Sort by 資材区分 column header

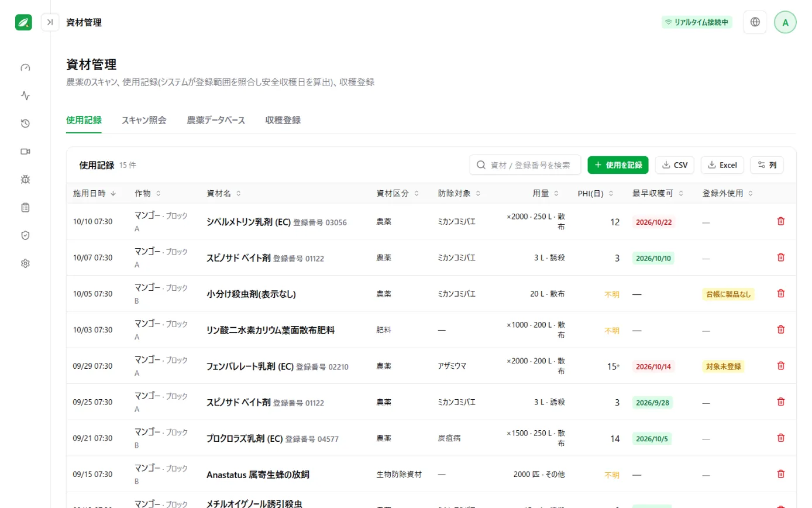(x=397, y=193)
